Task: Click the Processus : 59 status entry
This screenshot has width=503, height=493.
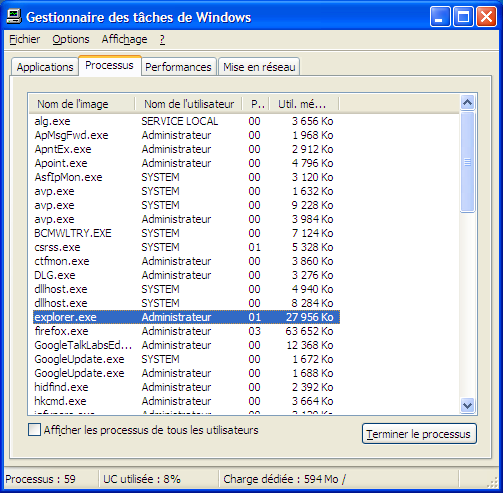Action: 41,479
